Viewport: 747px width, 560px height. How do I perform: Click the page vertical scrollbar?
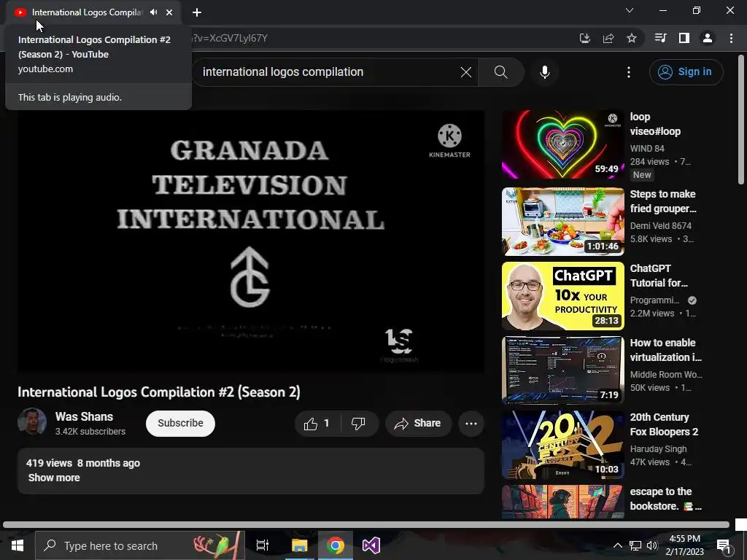(741, 119)
